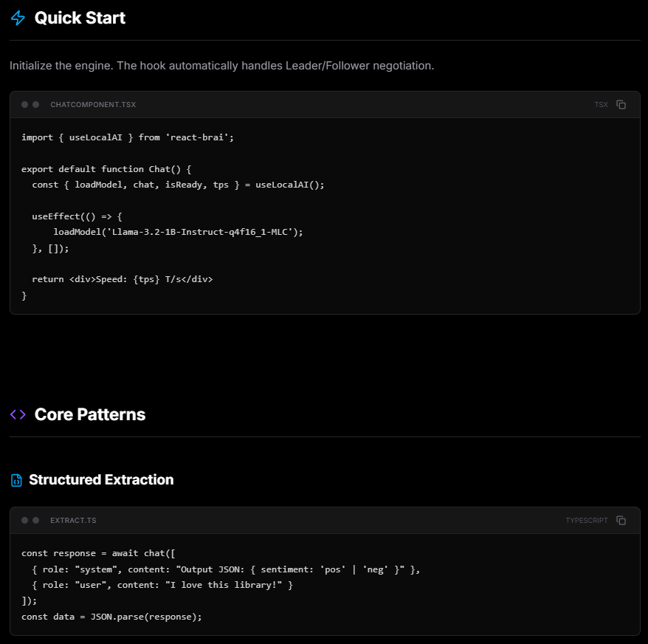Select the EXTRACT.TS filename tab
This screenshot has width=648, height=644.
[73, 520]
